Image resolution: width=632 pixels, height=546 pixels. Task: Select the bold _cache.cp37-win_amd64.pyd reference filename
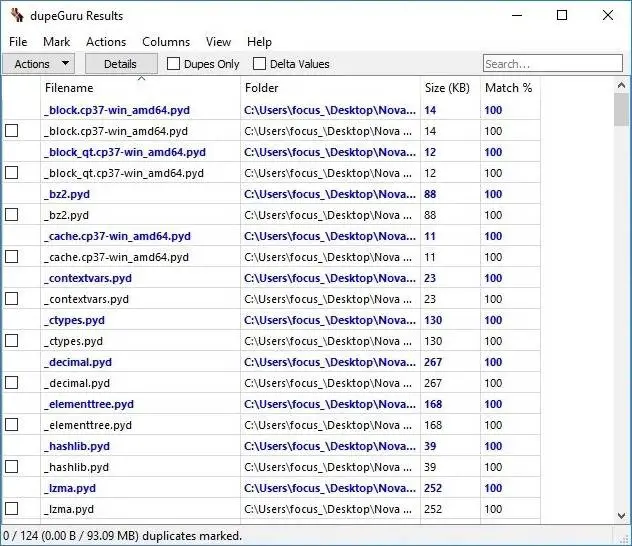click(x=117, y=236)
